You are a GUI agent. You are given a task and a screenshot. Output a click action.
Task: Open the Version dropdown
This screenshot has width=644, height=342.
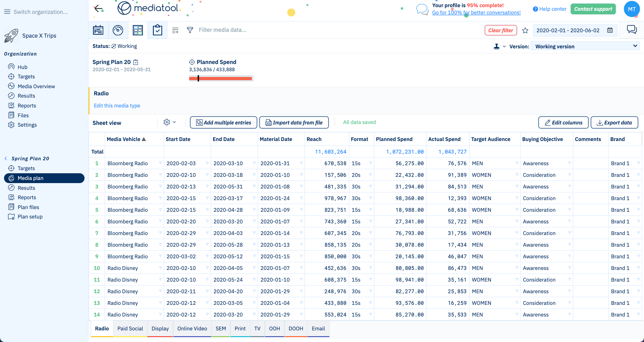[585, 46]
